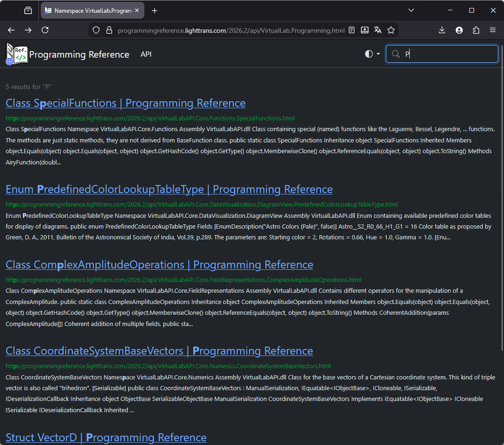Open Firefox account menu

459,30
